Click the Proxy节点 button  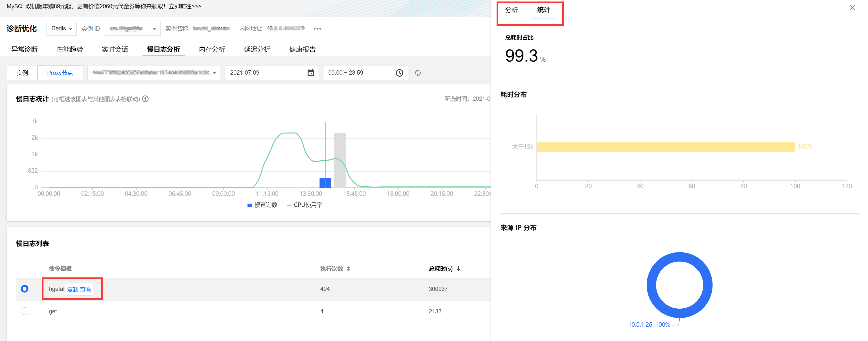pos(60,73)
